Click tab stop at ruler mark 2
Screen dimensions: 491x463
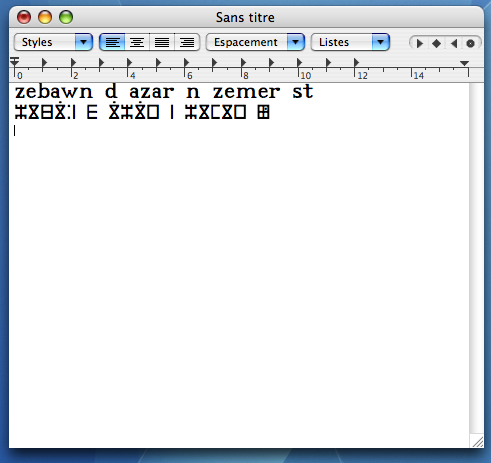[x=73, y=62]
